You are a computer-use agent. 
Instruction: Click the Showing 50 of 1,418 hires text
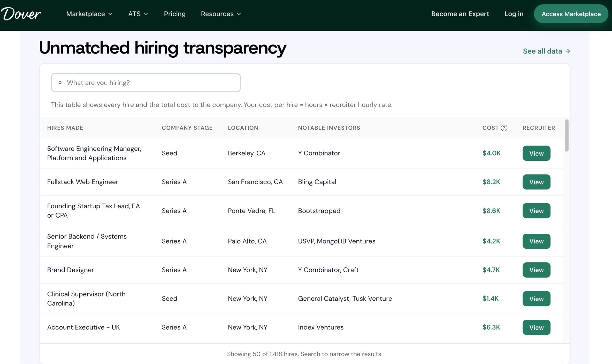[305, 354]
